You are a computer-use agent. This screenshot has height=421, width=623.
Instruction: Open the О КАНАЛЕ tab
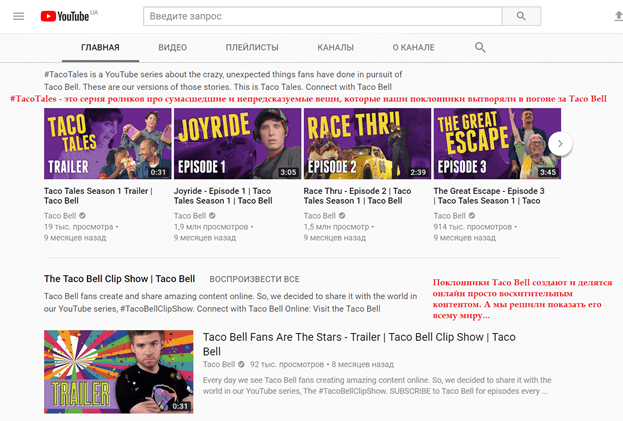coord(413,47)
